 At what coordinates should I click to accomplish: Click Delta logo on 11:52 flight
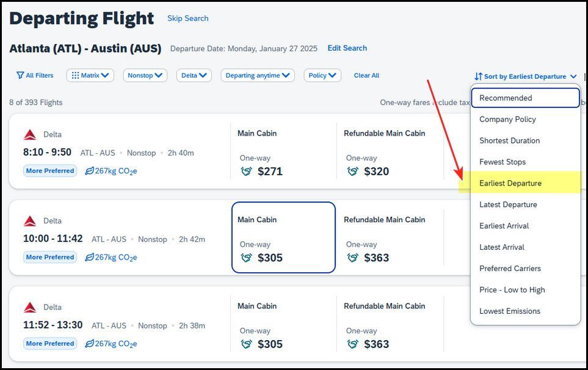[30, 307]
